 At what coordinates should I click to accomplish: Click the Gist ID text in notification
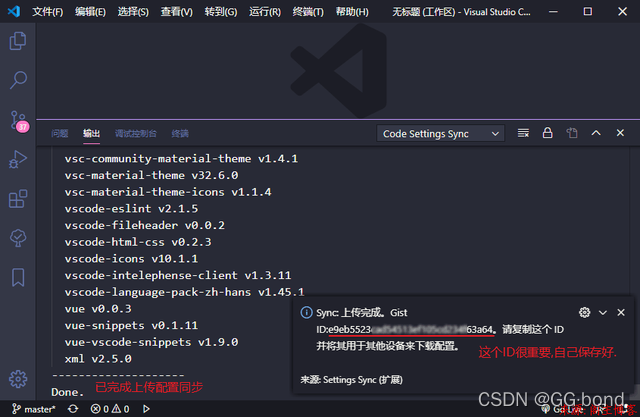410,329
